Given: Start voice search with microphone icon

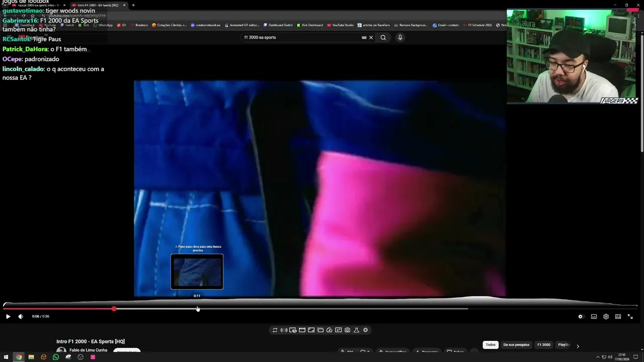Looking at the screenshot, I should point(400,37).
